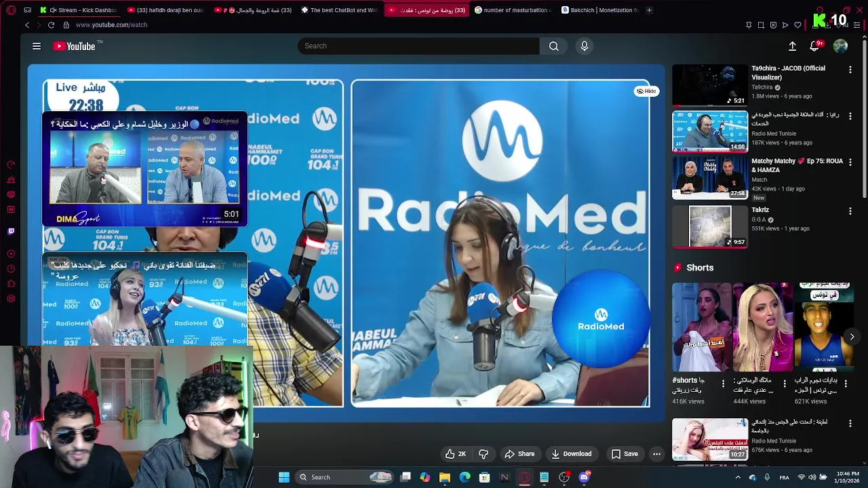This screenshot has height=488, width=868.
Task: Open the Windows Start menu
Action: pos(284,477)
